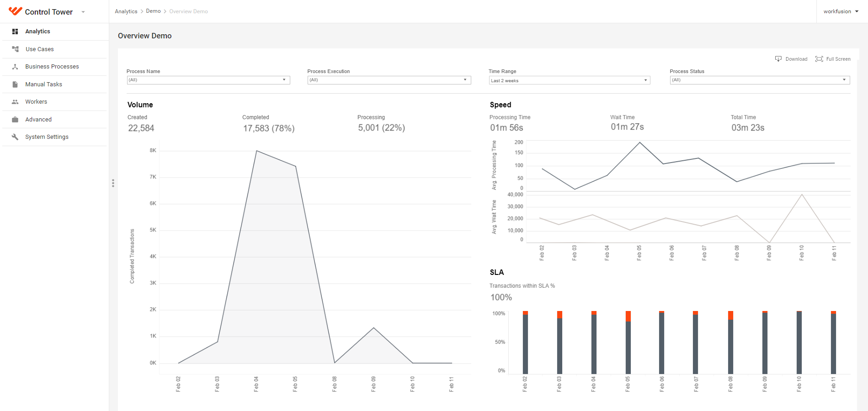
Task: Open the Demo breadcrumb link
Action: pos(153,11)
